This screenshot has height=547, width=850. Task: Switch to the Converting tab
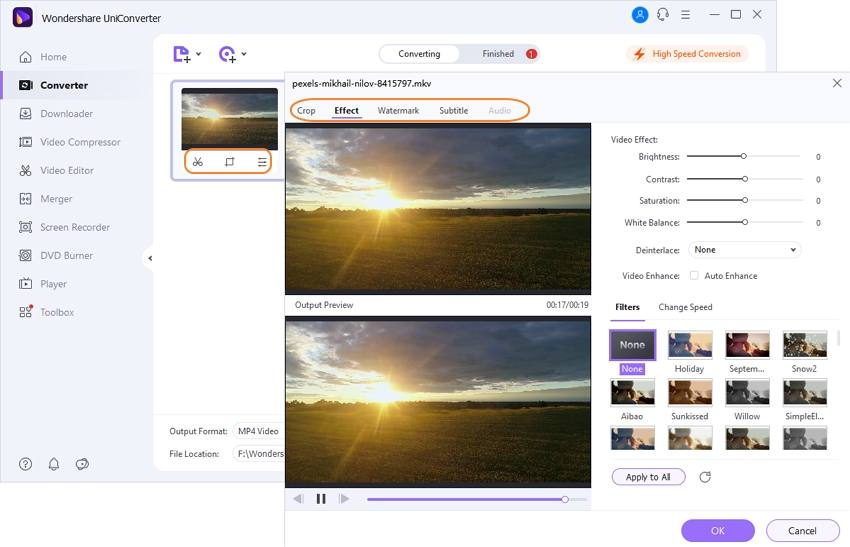tap(419, 54)
